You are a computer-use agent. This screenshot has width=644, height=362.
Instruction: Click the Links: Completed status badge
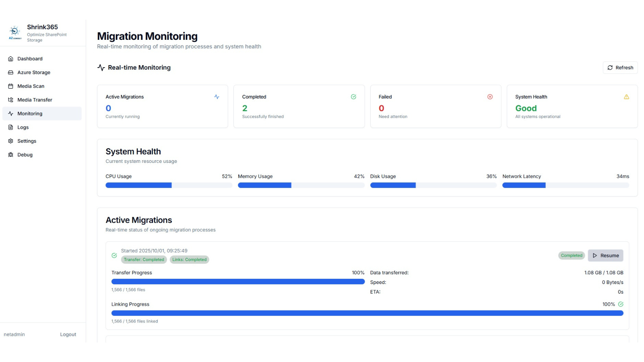(x=189, y=260)
